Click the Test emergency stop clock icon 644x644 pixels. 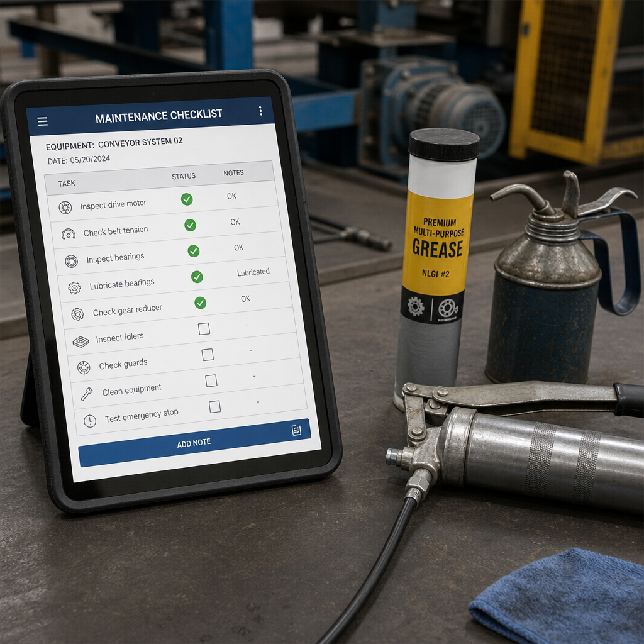pyautogui.click(x=90, y=421)
